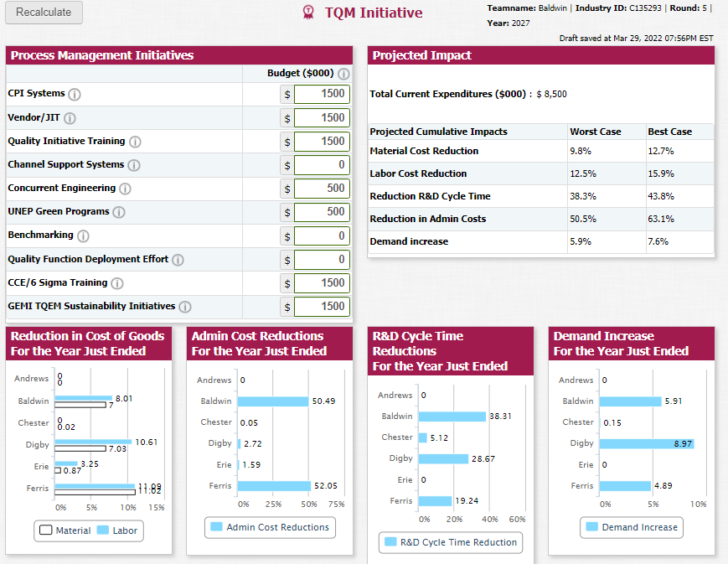This screenshot has width=728, height=564.
Task: Click the Concurrent Engineering info icon
Action: point(125,189)
